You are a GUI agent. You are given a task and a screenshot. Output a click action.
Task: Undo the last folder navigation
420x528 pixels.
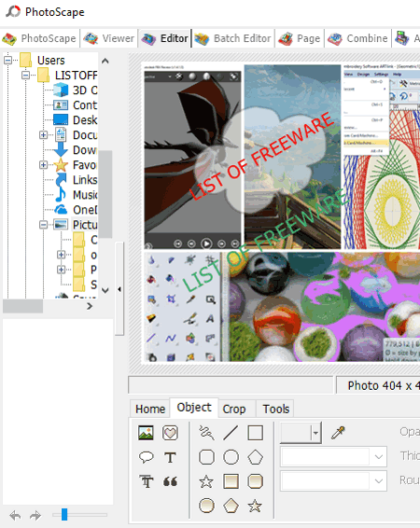pyautogui.click(x=15, y=515)
